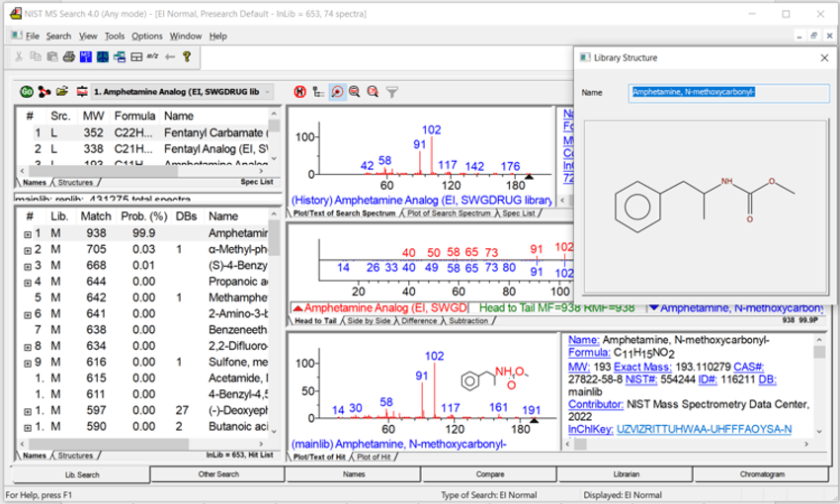The width and height of the screenshot is (840, 504).
Task: Click the Compare bottom tab
Action: [x=489, y=474]
